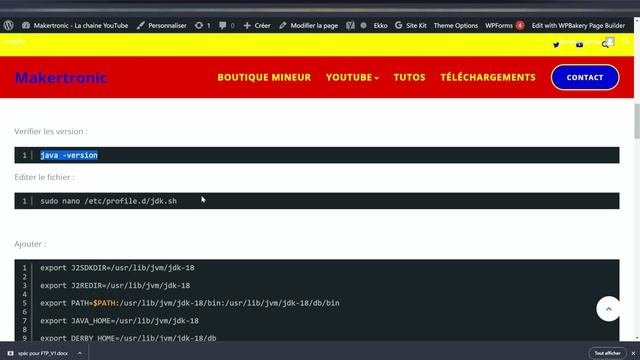Viewport: 640px width, 360px height.
Task: Click export JAVA_HOME code line
Action: [120, 321]
